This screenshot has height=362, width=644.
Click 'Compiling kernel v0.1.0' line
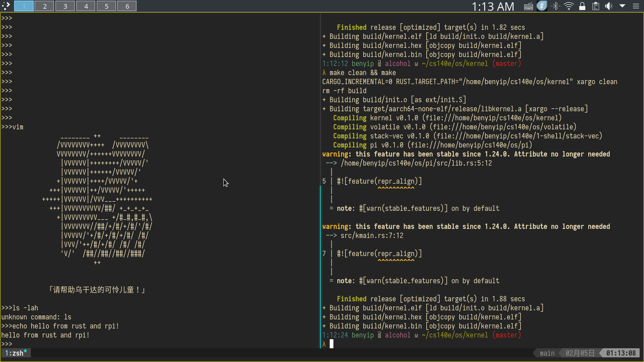tap(447, 118)
